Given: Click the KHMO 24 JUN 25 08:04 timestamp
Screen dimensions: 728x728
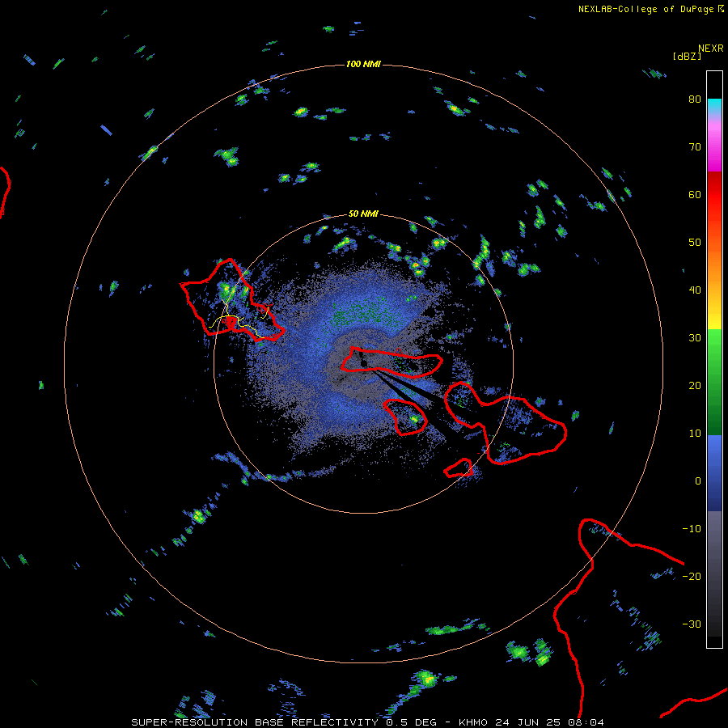Looking at the screenshot, I should click(x=531, y=722).
